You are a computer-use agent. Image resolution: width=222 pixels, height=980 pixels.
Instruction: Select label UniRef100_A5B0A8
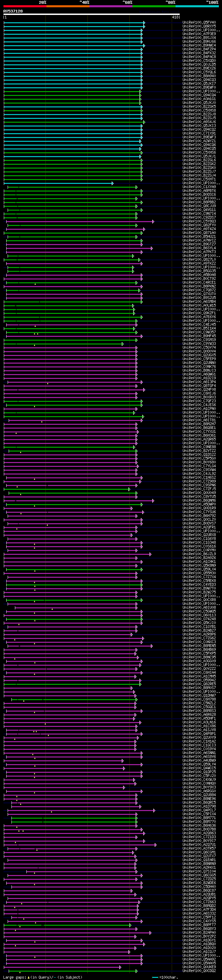[199, 275]
